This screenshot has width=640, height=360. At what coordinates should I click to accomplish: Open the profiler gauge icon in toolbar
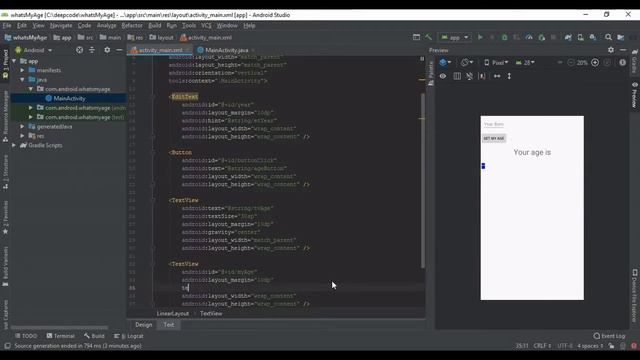pyautogui.click(x=529, y=37)
